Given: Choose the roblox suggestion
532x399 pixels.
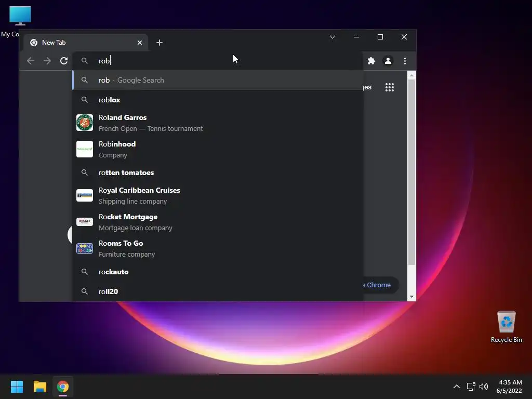Looking at the screenshot, I should pos(218,100).
